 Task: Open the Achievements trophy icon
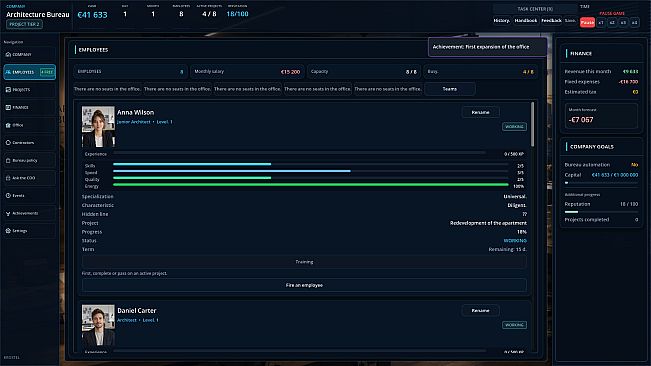(8, 213)
